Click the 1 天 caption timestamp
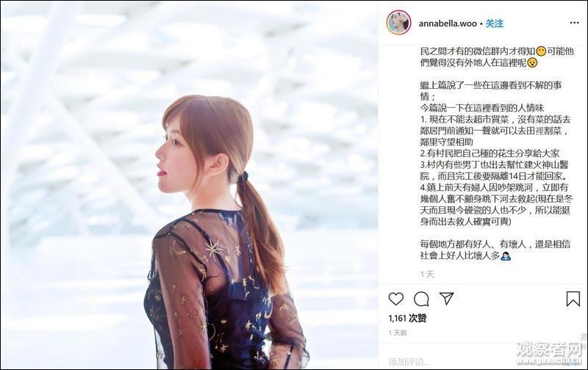 (x=427, y=275)
